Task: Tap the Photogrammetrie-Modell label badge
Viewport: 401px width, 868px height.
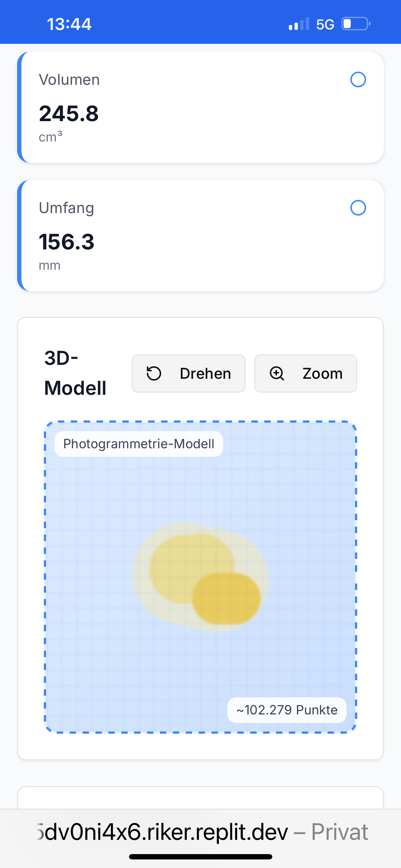Action: [139, 444]
